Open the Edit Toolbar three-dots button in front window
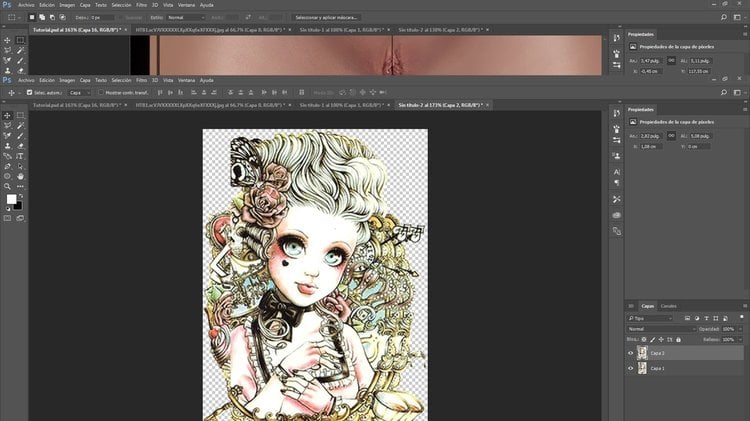Viewport: 750px width, 421px height. coord(20,187)
